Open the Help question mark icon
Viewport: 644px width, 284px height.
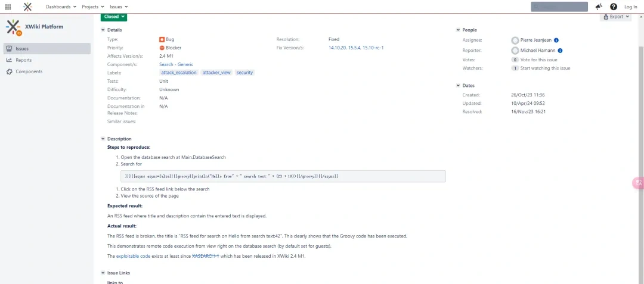click(613, 7)
